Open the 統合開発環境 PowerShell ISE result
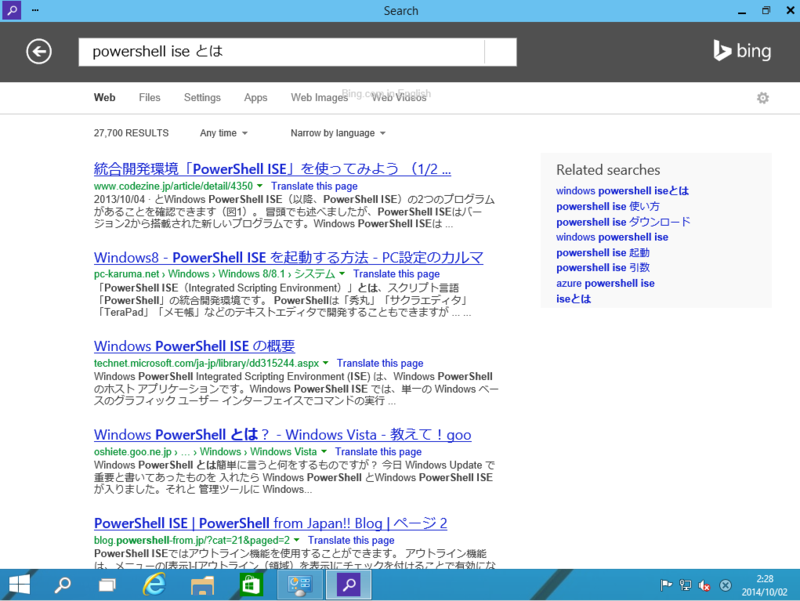 tap(272, 169)
